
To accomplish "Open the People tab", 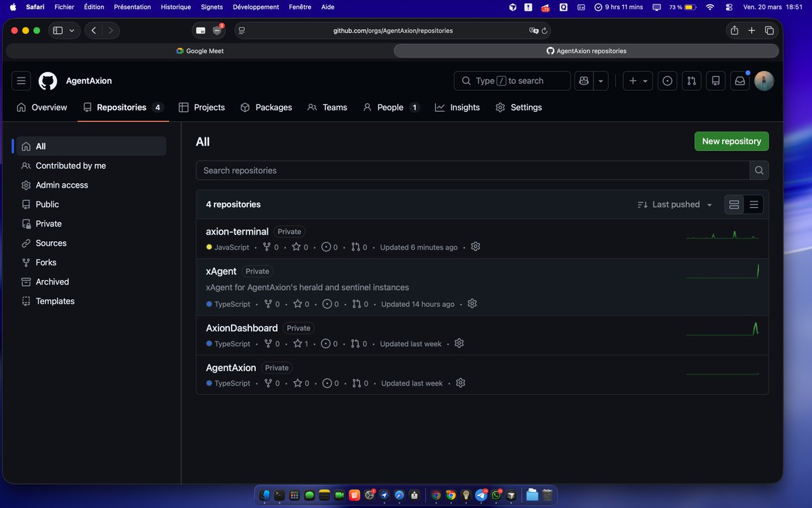I will coord(391,107).
